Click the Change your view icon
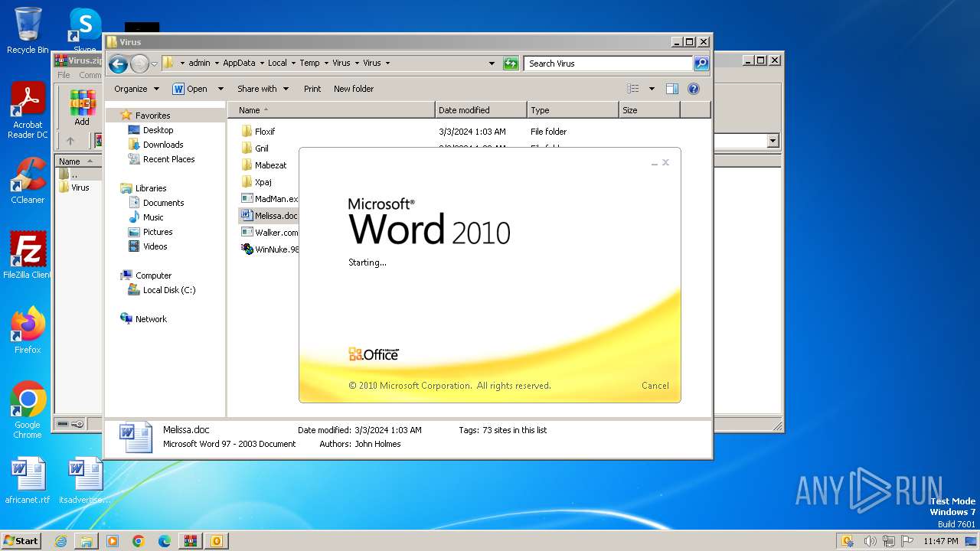This screenshot has height=551, width=980. click(x=633, y=89)
